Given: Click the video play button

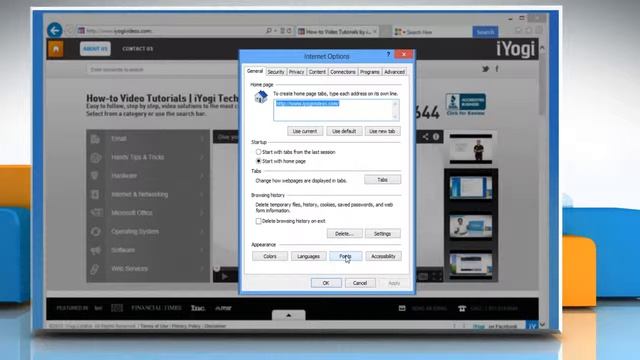Looking at the screenshot, I should 225,276.
